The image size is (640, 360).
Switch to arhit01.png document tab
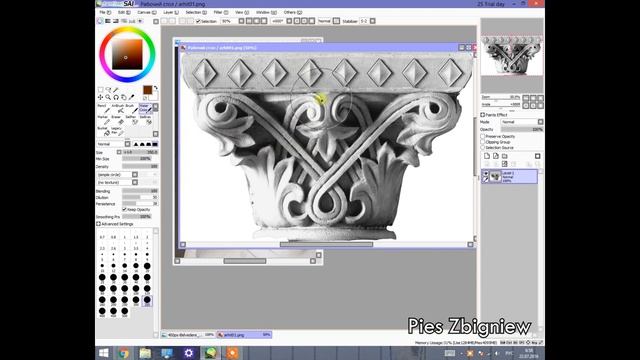(244, 335)
